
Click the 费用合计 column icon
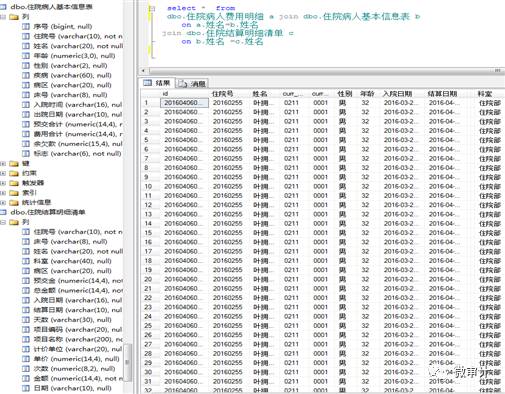26,134
